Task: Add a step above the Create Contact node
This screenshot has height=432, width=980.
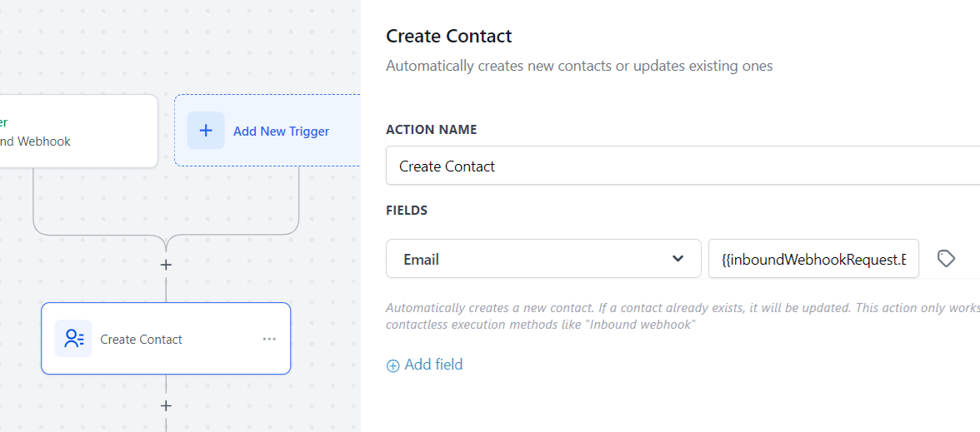Action: pyautogui.click(x=166, y=265)
